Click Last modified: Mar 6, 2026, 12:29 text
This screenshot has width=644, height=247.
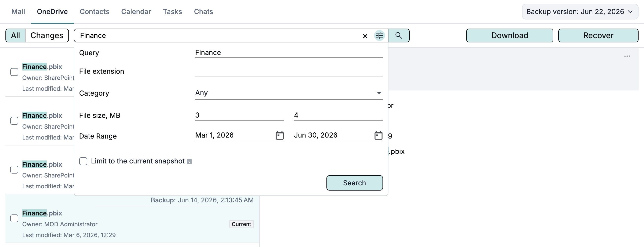tap(69, 235)
